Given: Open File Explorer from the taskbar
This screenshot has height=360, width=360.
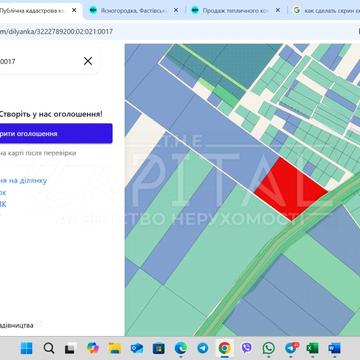Looking at the screenshot, I should (x=115, y=348).
